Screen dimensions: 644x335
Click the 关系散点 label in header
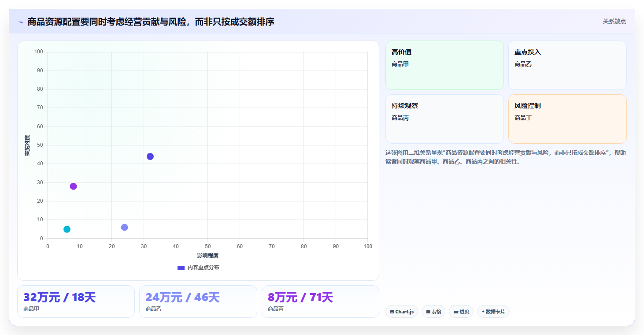[x=614, y=21]
